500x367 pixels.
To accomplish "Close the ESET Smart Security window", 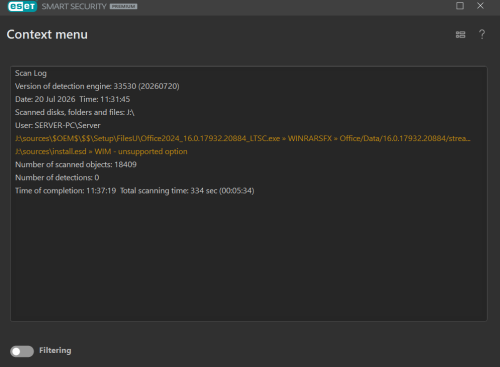I will 480,6.
